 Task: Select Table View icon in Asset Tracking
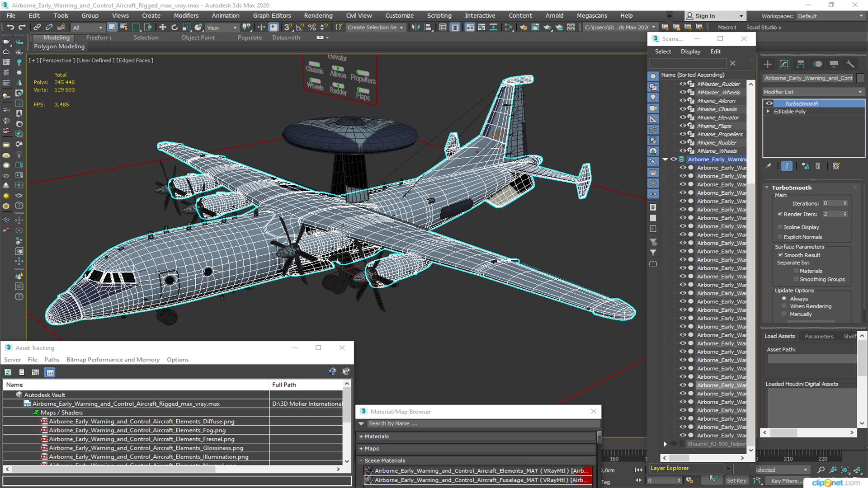click(50, 372)
